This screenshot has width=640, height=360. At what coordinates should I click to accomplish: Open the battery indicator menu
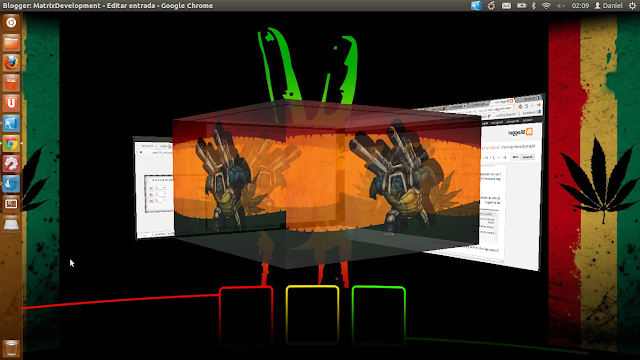(x=521, y=6)
